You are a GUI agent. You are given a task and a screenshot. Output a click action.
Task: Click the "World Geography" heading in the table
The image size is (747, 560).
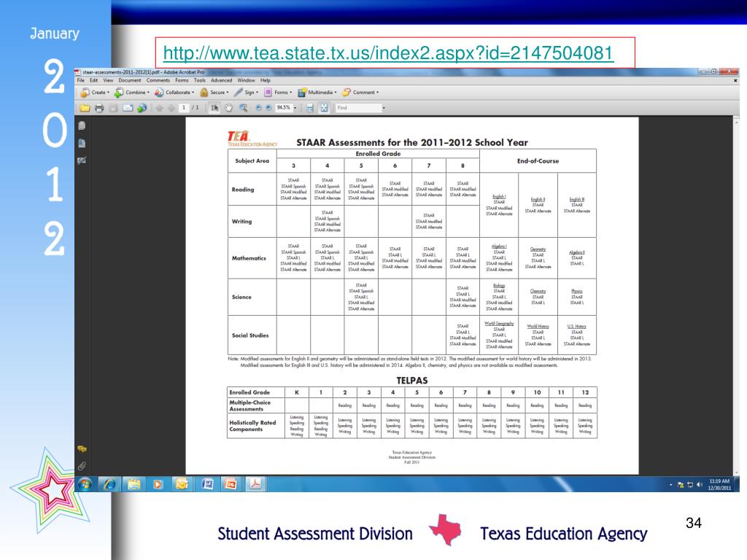click(x=499, y=324)
